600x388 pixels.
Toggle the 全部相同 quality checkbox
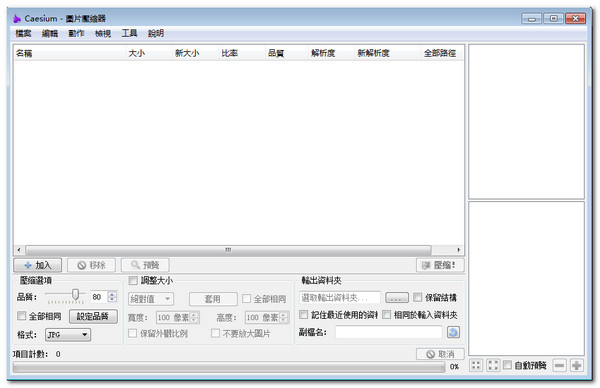coord(22,316)
